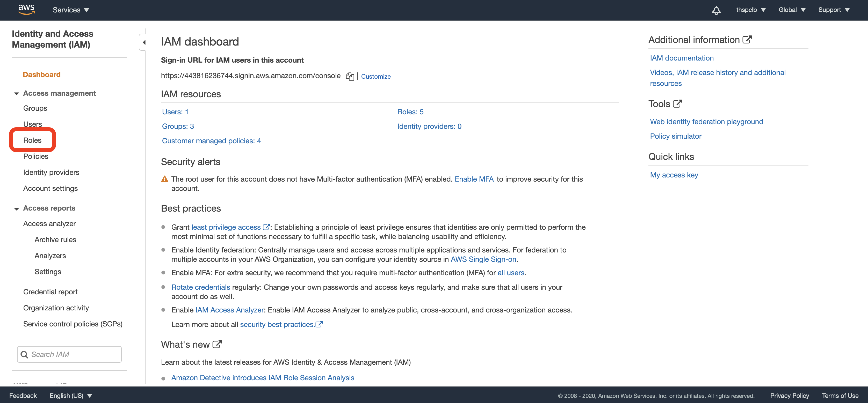Click the Tools external-link icon
Viewport: 868px width, 403px height.
coord(677,104)
